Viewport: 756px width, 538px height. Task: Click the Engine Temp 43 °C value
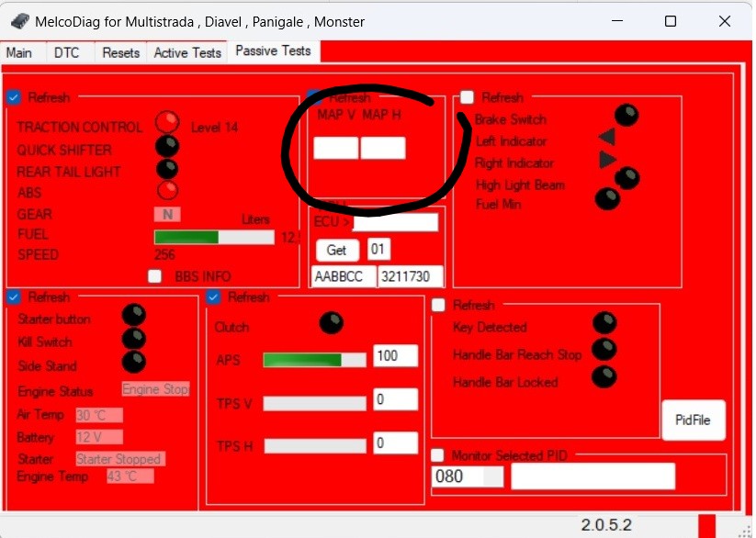click(x=130, y=476)
